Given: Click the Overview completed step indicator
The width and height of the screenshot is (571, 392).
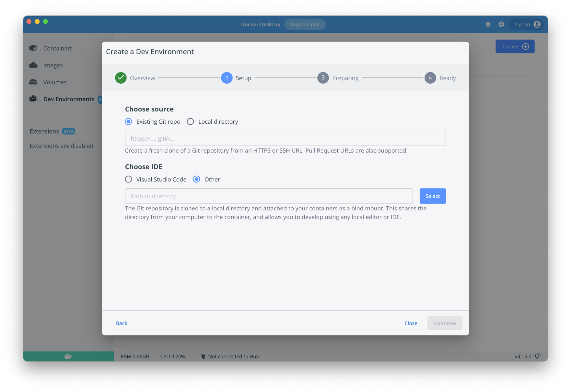Looking at the screenshot, I should point(121,78).
